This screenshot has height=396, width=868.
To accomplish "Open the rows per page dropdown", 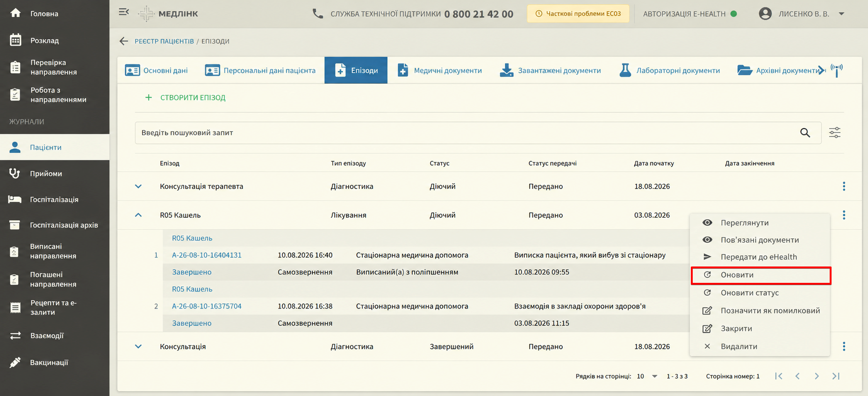I will 647,376.
